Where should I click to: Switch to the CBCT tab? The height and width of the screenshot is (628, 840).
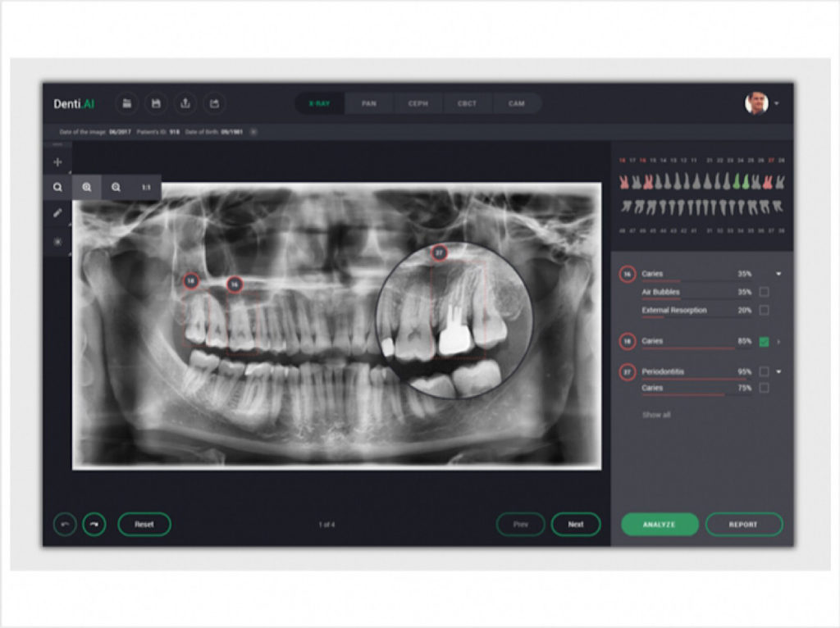click(x=467, y=104)
